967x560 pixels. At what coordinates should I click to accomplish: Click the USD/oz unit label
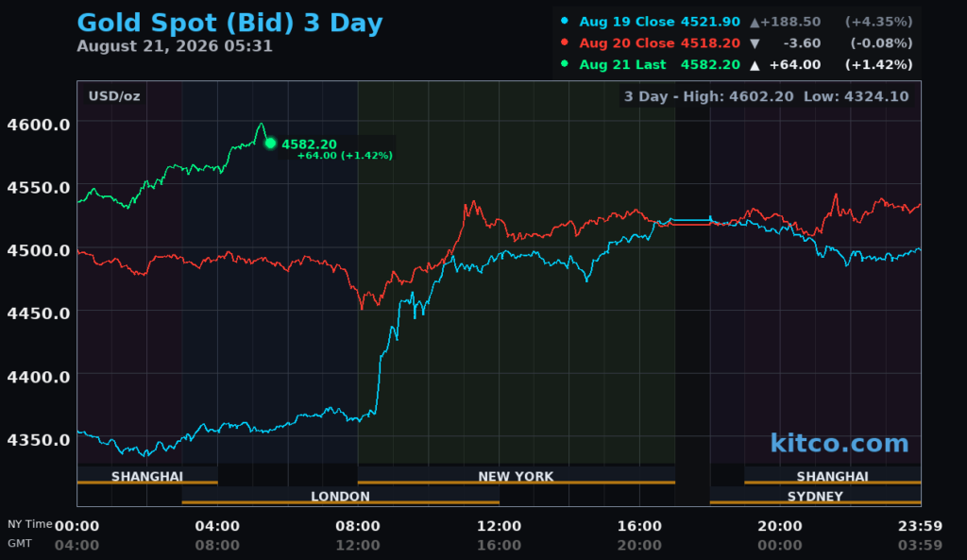click(x=114, y=96)
